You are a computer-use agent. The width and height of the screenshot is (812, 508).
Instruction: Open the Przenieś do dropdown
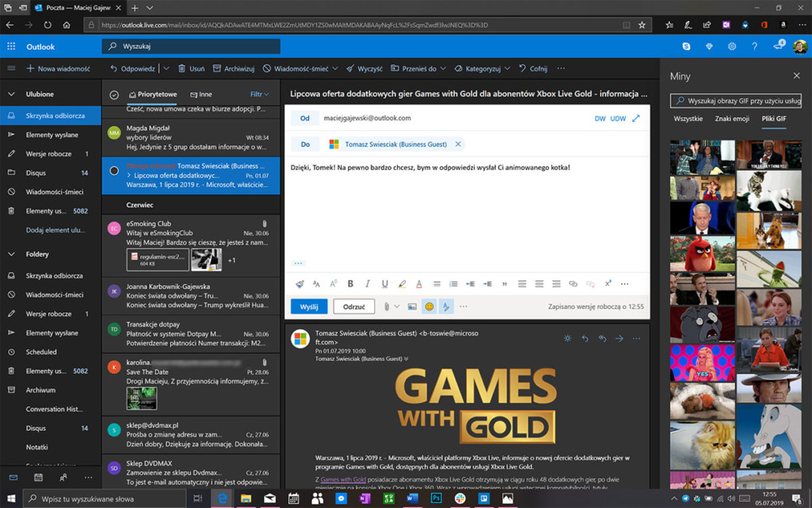[x=443, y=68]
